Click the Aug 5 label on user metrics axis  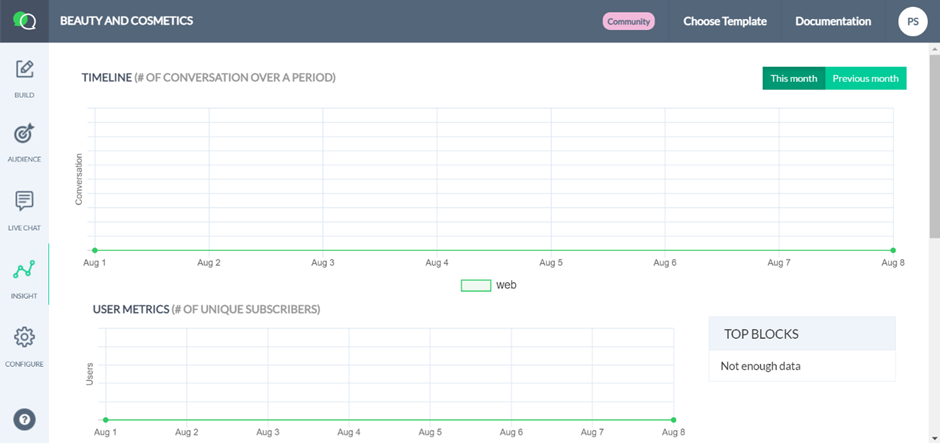tap(430, 432)
